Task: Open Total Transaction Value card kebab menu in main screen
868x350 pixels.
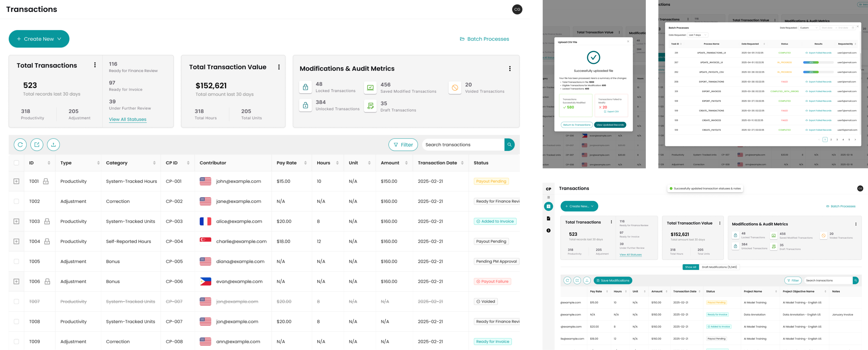Action: [279, 67]
